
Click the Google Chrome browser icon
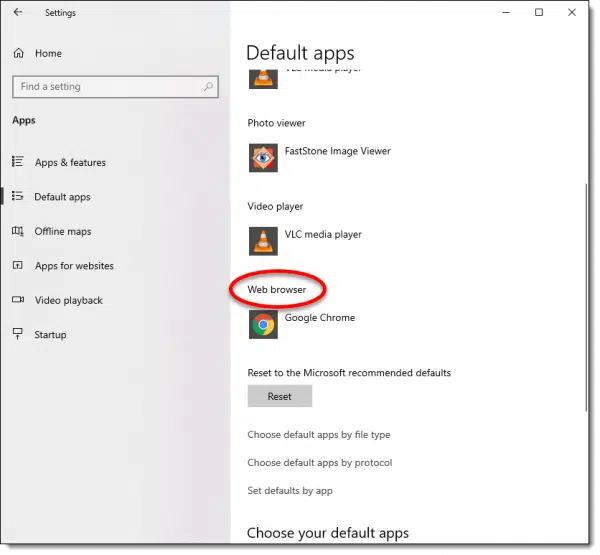(263, 324)
